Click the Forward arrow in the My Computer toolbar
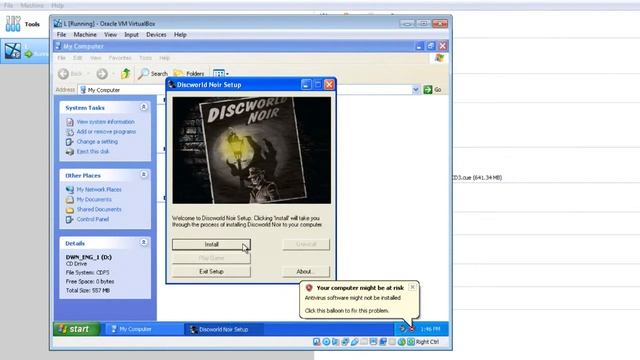Image resolution: width=640 pixels, height=360 pixels. (102, 74)
